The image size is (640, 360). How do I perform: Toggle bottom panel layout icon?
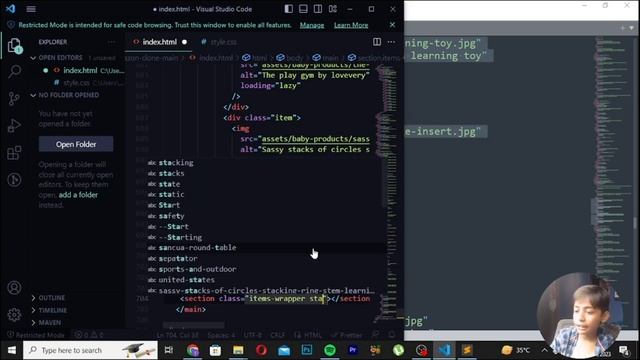303,9
